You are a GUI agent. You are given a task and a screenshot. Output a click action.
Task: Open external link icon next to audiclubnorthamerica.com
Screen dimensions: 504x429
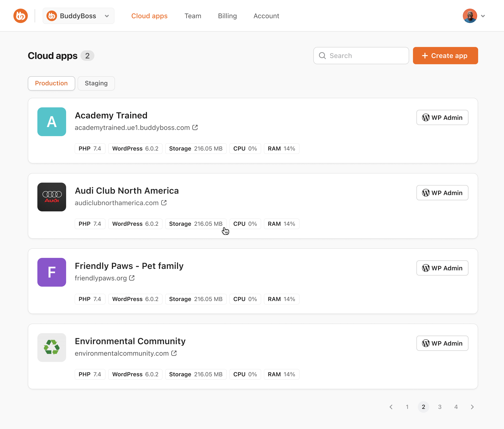pos(164,203)
